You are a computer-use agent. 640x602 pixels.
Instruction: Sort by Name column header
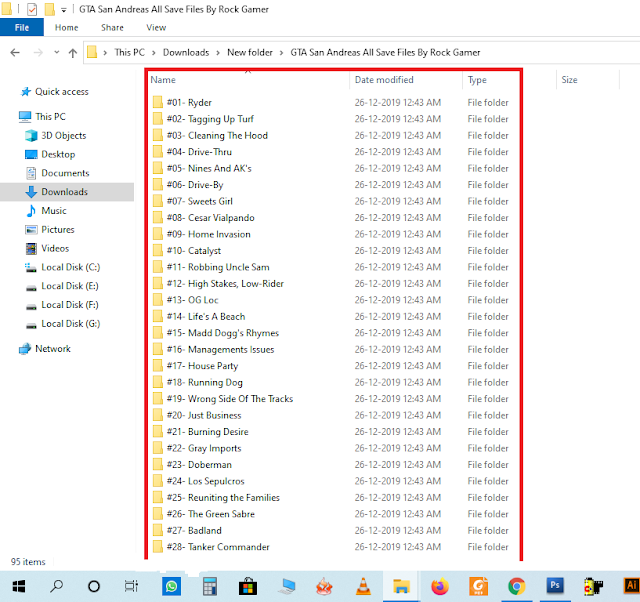tap(163, 80)
